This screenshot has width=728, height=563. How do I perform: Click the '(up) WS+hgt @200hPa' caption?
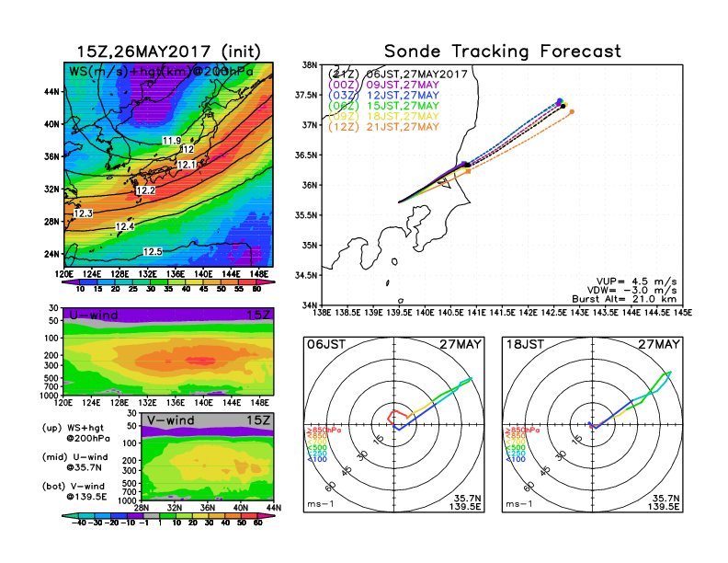click(75, 433)
